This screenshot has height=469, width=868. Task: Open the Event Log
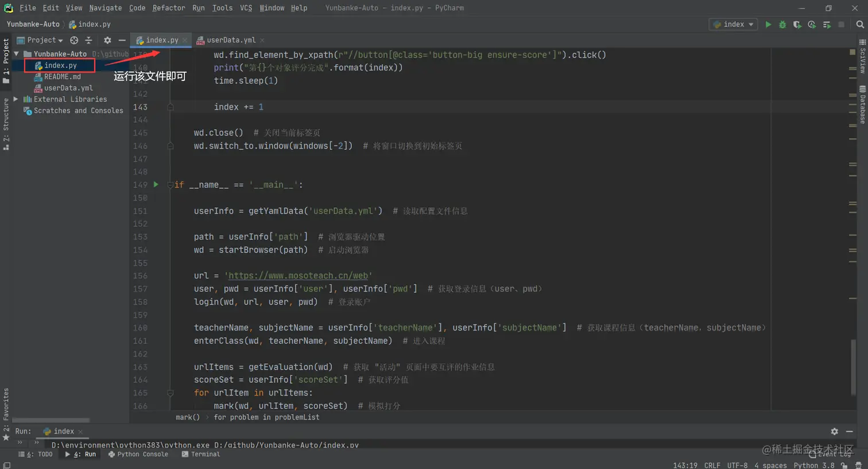(830, 454)
